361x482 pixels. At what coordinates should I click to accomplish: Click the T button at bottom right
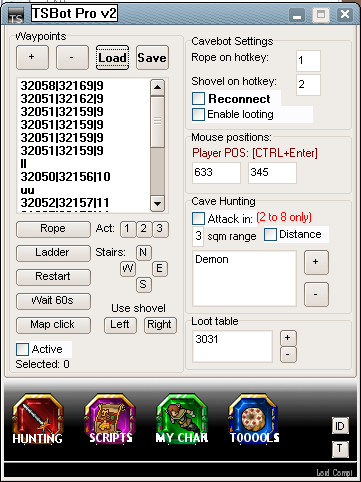[340, 449]
